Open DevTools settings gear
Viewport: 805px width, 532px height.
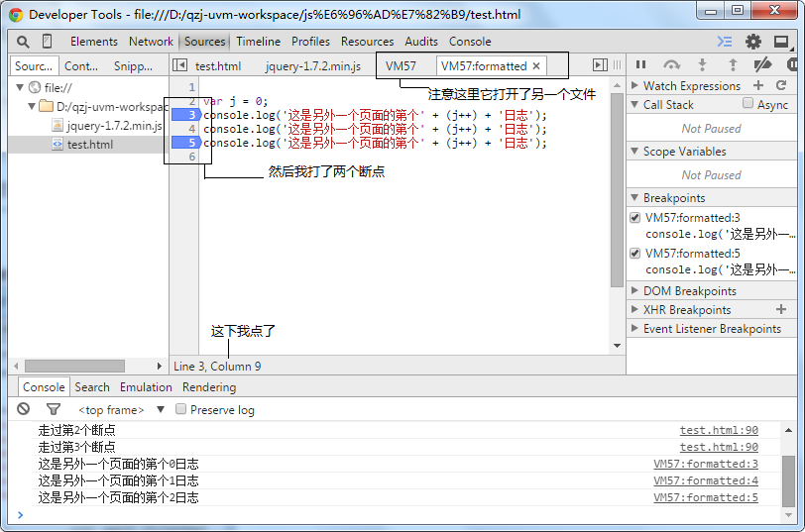pos(753,42)
